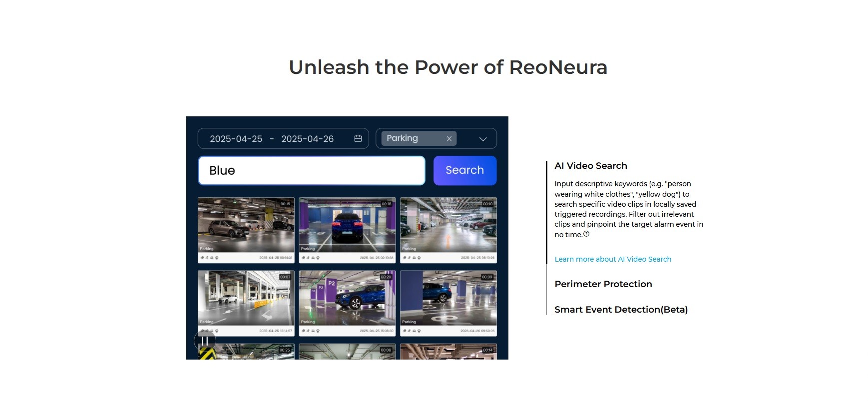The height and width of the screenshot is (419, 868).
Task: Open the clip with 00:07 duration
Action: (246, 299)
